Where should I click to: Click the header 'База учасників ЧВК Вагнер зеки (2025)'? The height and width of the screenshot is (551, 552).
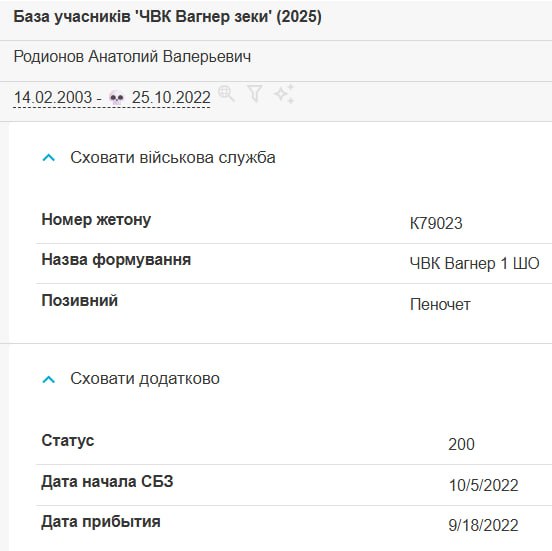pyautogui.click(x=167, y=17)
